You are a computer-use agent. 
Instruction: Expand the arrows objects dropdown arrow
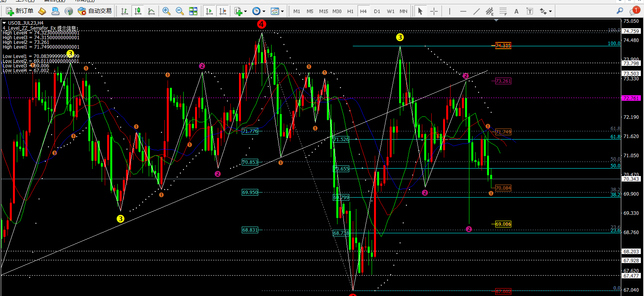(550, 11)
